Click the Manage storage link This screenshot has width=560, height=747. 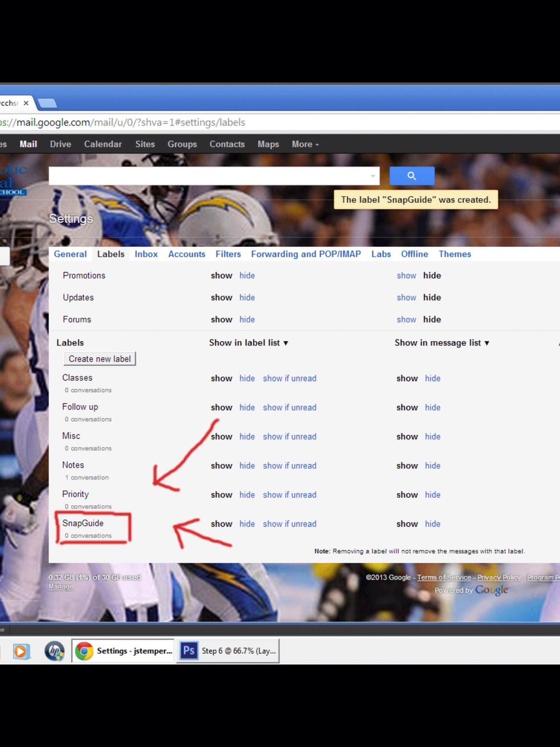tap(61, 587)
